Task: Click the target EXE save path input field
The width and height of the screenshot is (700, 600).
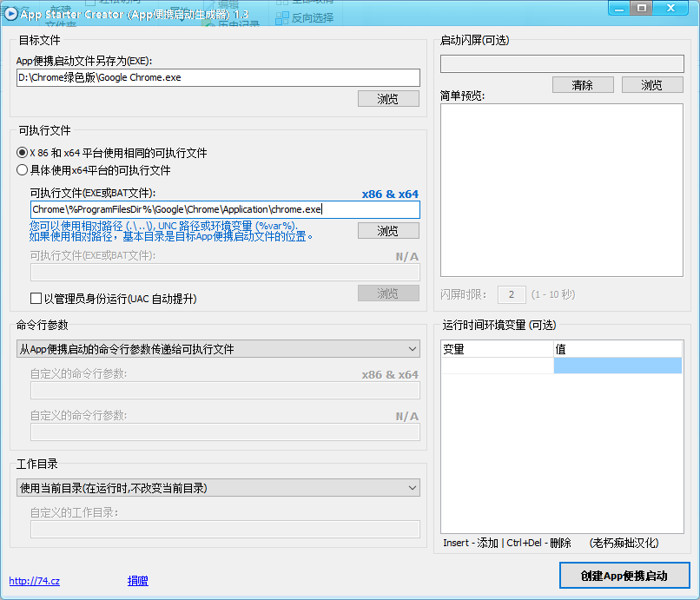Action: [x=216, y=77]
